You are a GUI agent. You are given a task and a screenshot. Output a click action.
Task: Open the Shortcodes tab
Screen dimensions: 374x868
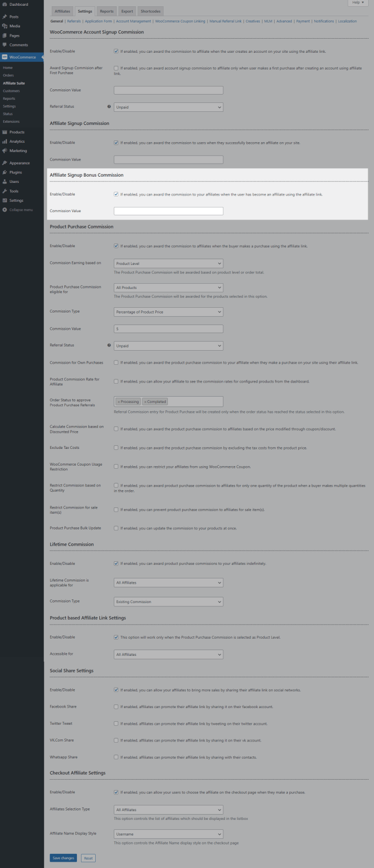pos(151,11)
